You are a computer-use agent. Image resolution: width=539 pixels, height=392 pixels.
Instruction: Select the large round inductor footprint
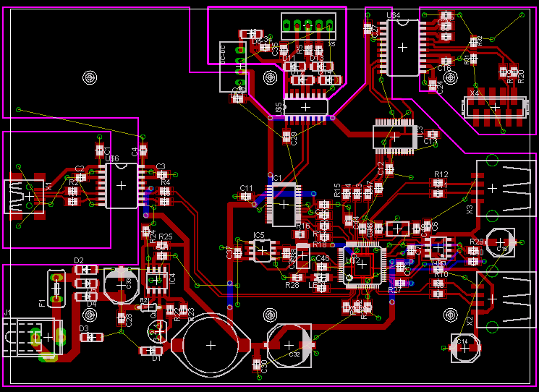click(x=211, y=345)
